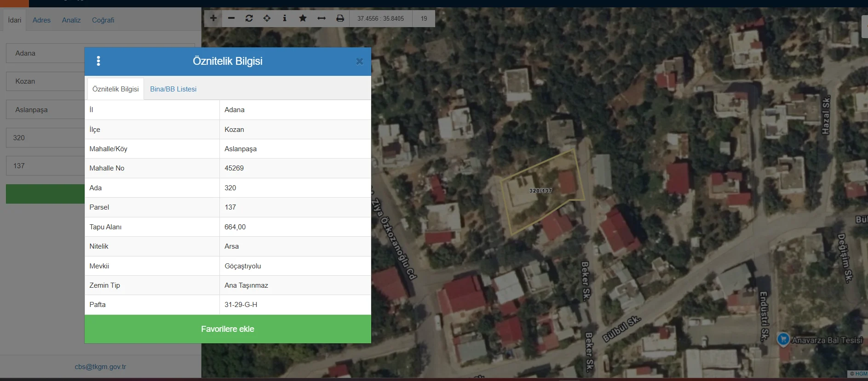Click the Endüstri Sk. street label
The height and width of the screenshot is (381, 868).
764,316
